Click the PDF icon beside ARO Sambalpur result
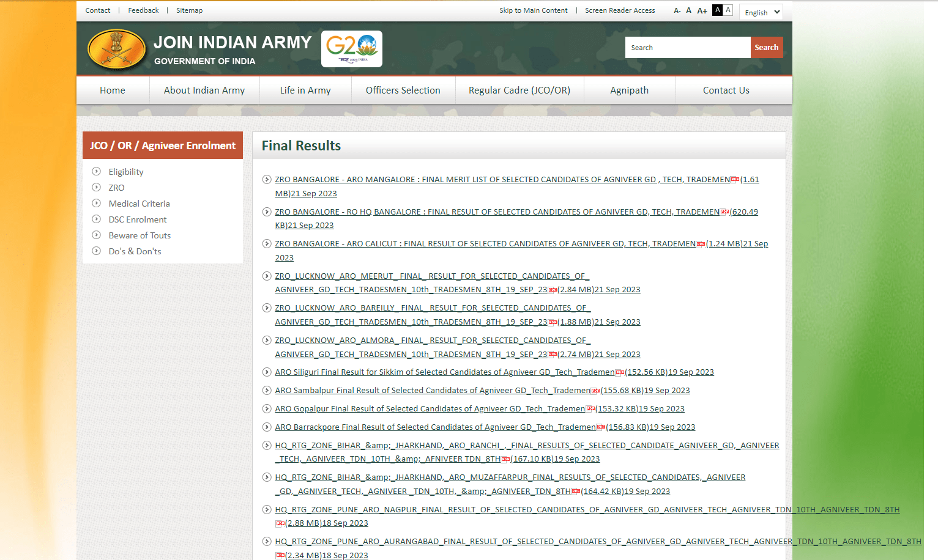Viewport: 938px width, 560px height. (x=595, y=391)
